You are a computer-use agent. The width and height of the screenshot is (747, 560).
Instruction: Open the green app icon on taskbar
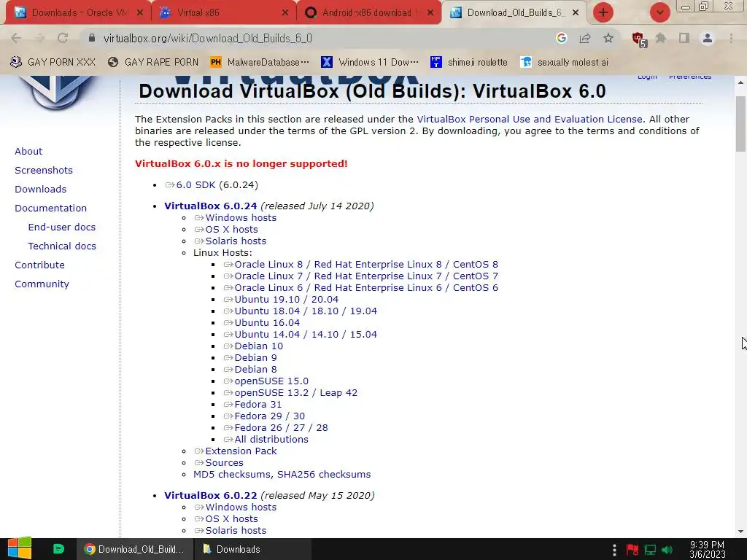(58, 549)
